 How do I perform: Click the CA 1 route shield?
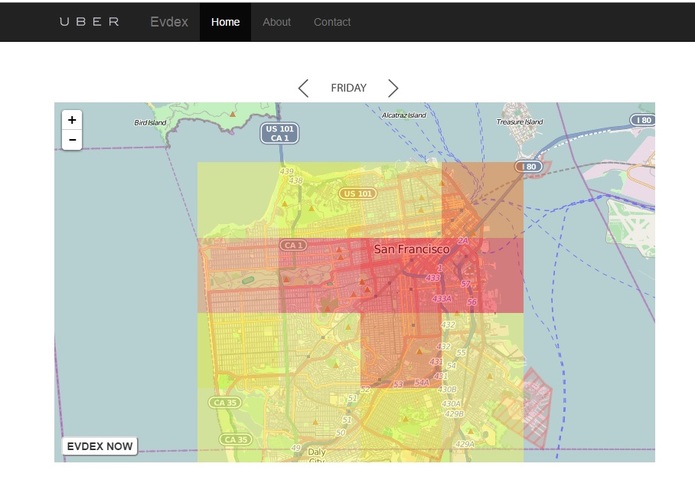coord(293,245)
